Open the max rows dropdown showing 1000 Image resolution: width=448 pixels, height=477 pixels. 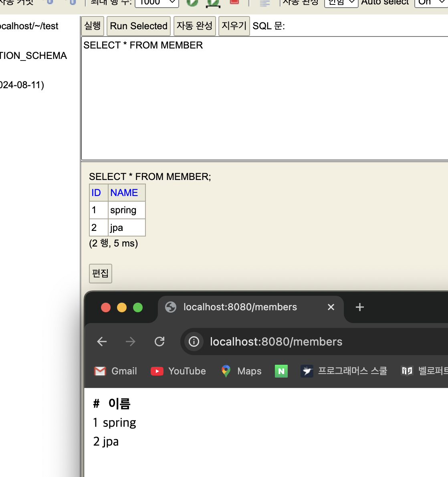pyautogui.click(x=157, y=2)
